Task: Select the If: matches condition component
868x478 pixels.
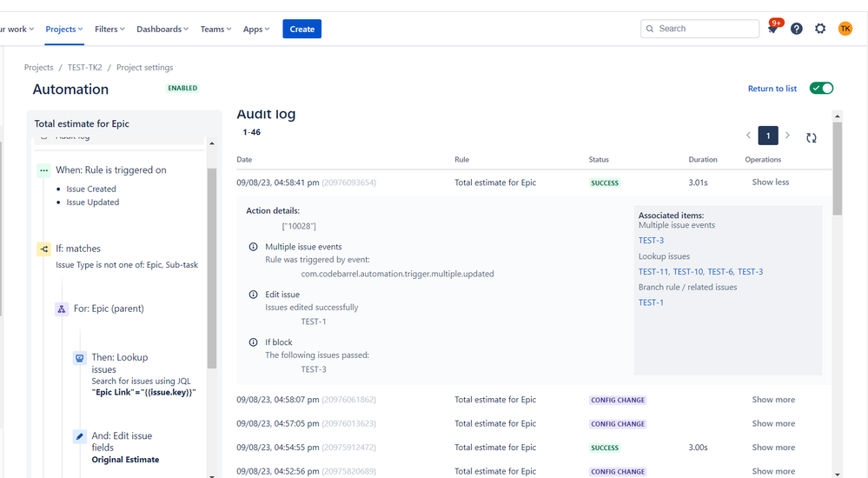Action: (x=78, y=249)
